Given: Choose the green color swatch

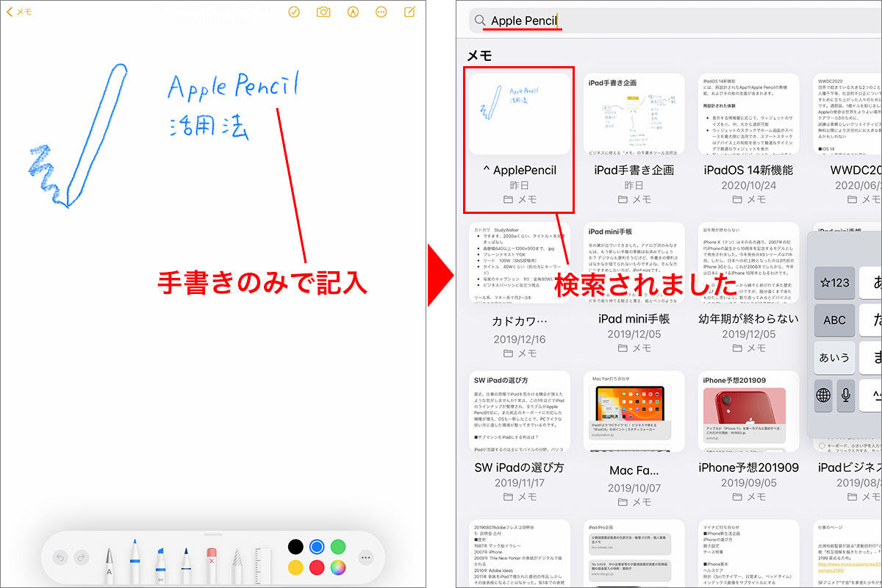Looking at the screenshot, I should pos(338,546).
